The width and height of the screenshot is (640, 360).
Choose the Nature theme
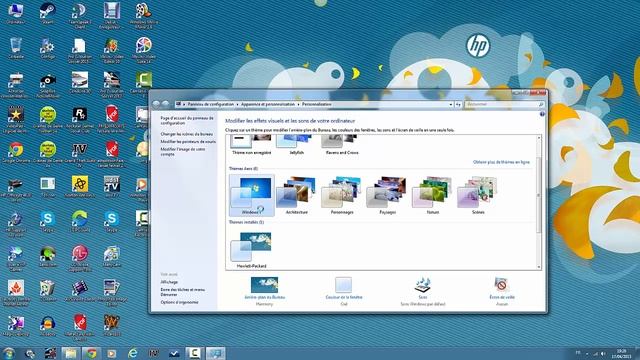click(x=433, y=196)
